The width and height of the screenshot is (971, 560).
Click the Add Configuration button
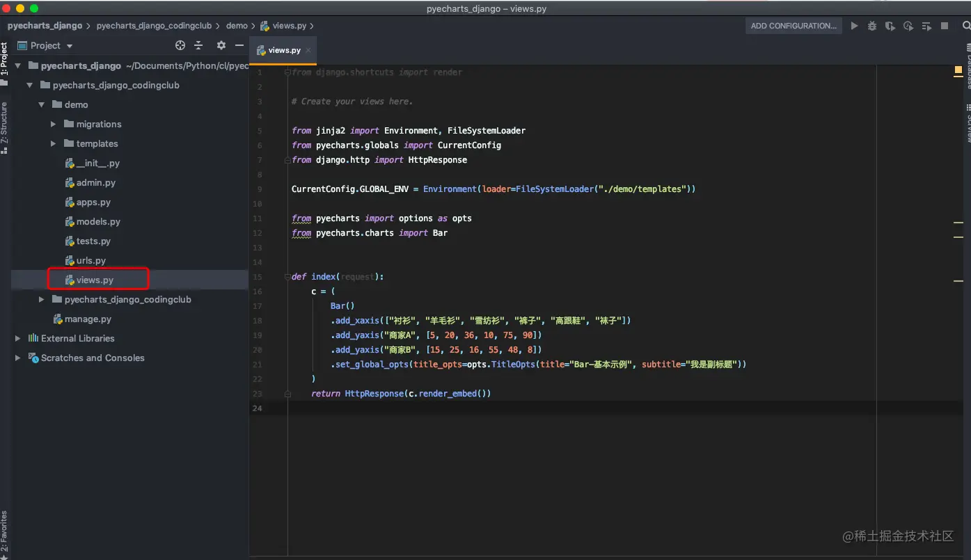click(x=794, y=26)
